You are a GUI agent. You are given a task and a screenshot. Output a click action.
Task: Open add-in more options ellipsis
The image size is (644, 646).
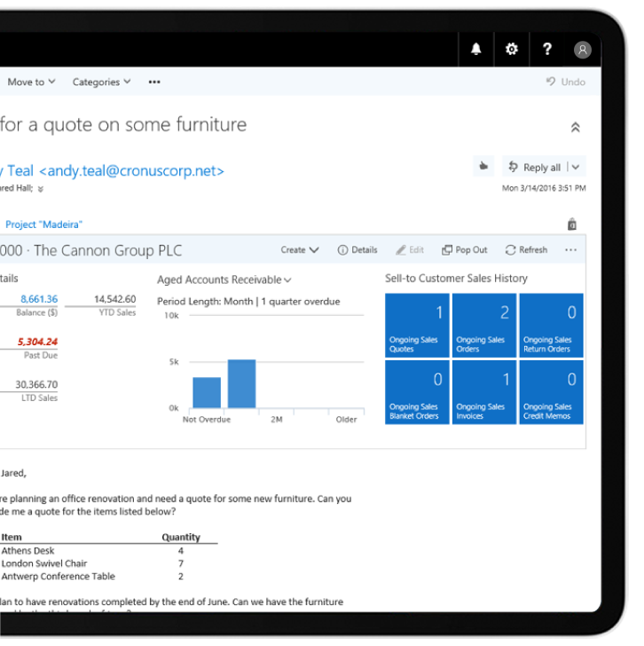570,249
